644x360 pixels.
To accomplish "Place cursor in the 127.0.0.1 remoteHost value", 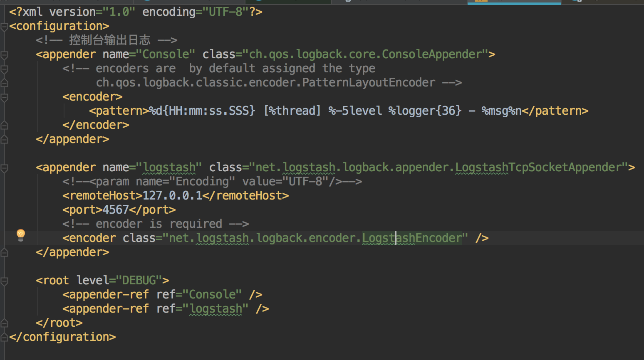I will coord(172,196).
